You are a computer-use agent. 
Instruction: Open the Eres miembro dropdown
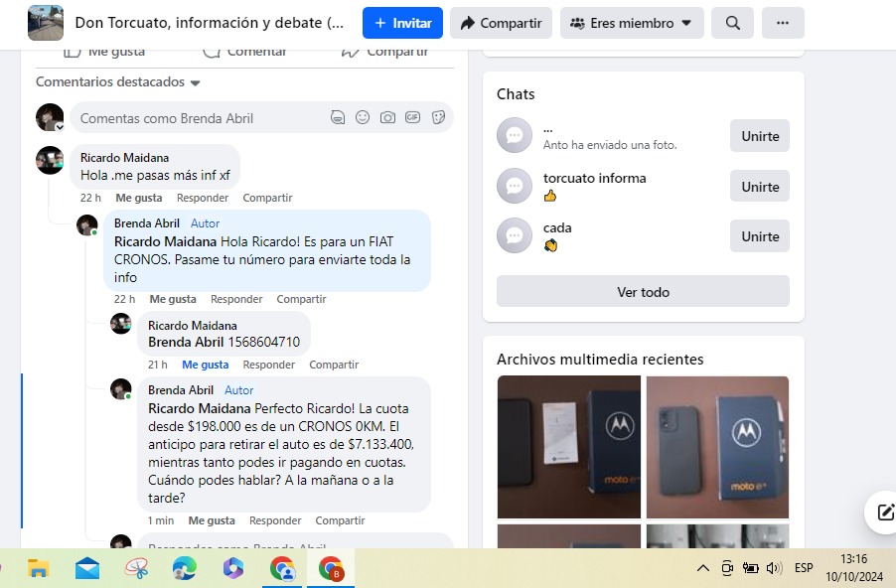tap(632, 23)
